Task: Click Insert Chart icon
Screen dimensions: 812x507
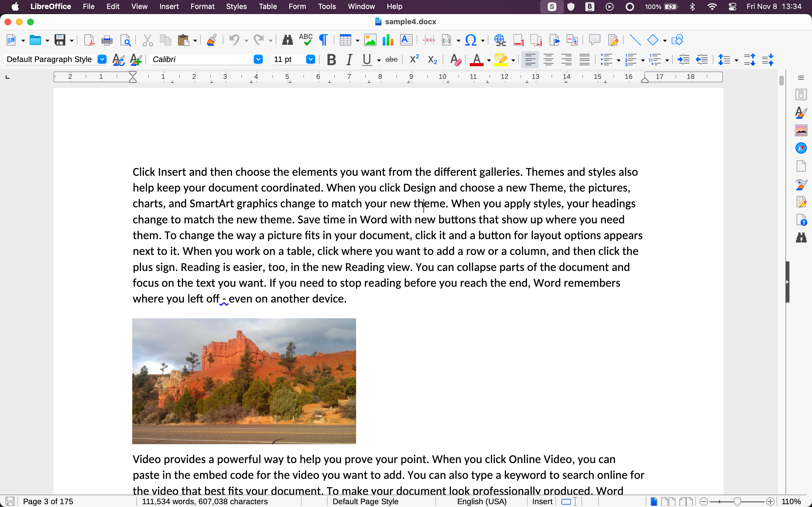Action: (x=388, y=40)
